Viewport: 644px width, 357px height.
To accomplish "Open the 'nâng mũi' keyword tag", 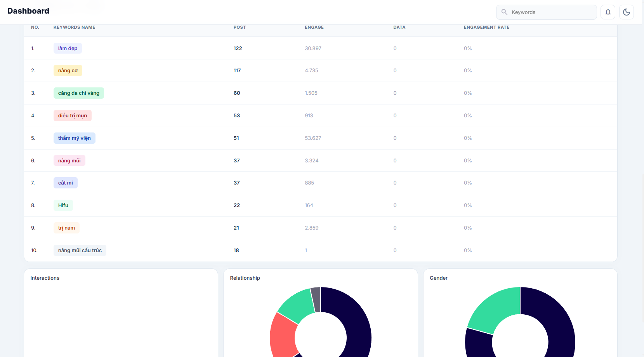I will [69, 160].
